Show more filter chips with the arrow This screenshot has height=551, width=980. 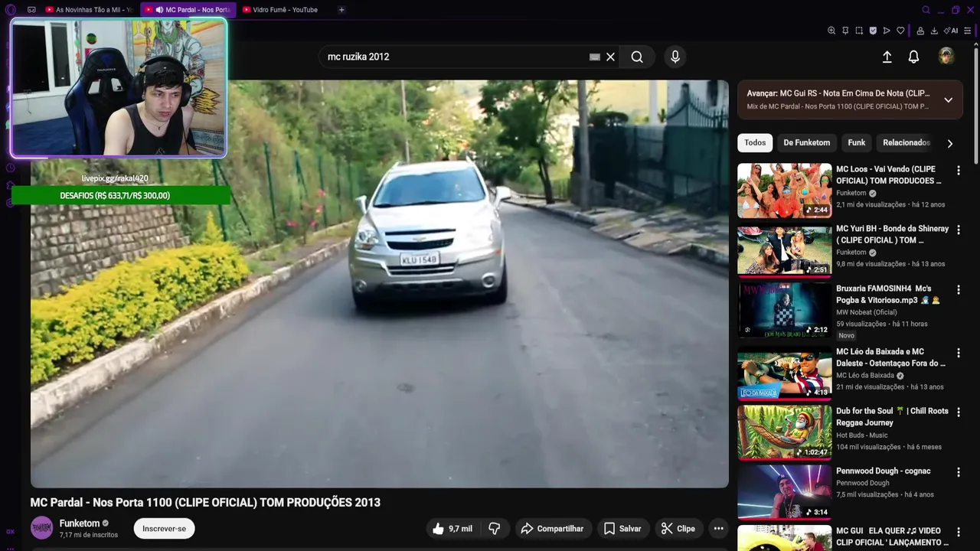[950, 143]
